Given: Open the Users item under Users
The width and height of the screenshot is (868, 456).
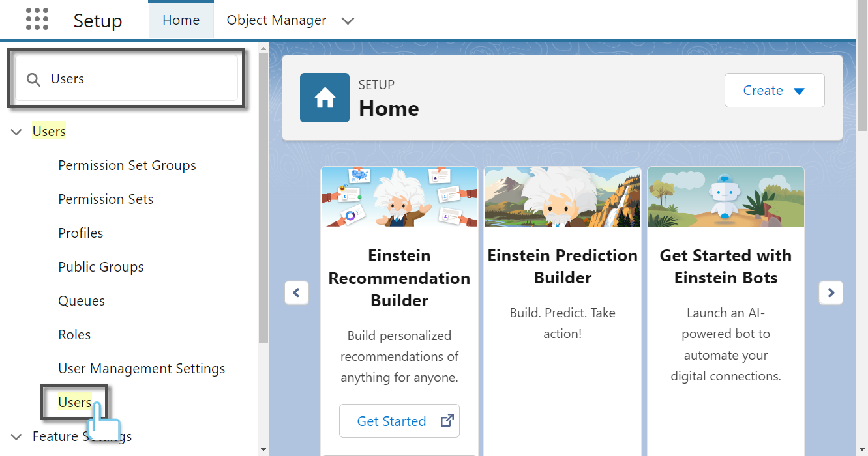Looking at the screenshot, I should (x=75, y=403).
